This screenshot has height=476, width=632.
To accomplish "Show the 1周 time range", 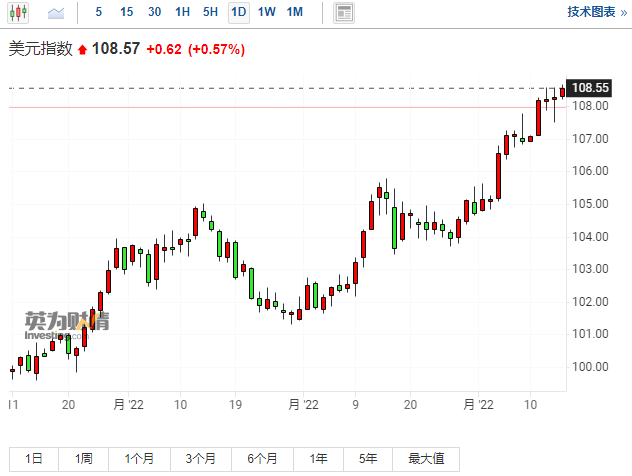I will click(x=84, y=459).
